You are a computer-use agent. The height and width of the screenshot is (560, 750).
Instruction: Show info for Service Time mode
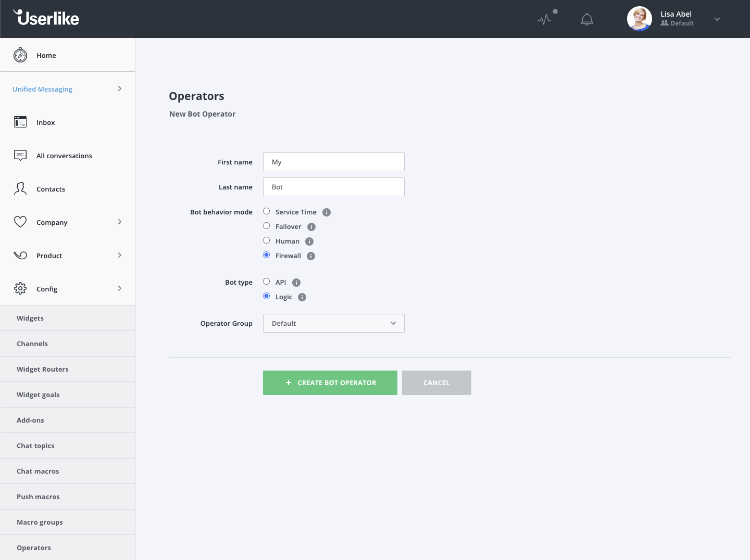(x=327, y=212)
